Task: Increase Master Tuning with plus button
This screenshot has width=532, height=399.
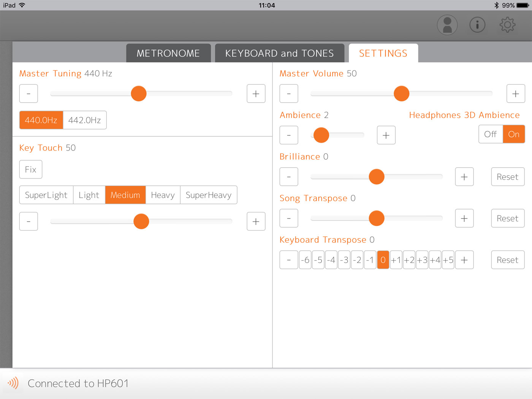Action: tap(256, 93)
